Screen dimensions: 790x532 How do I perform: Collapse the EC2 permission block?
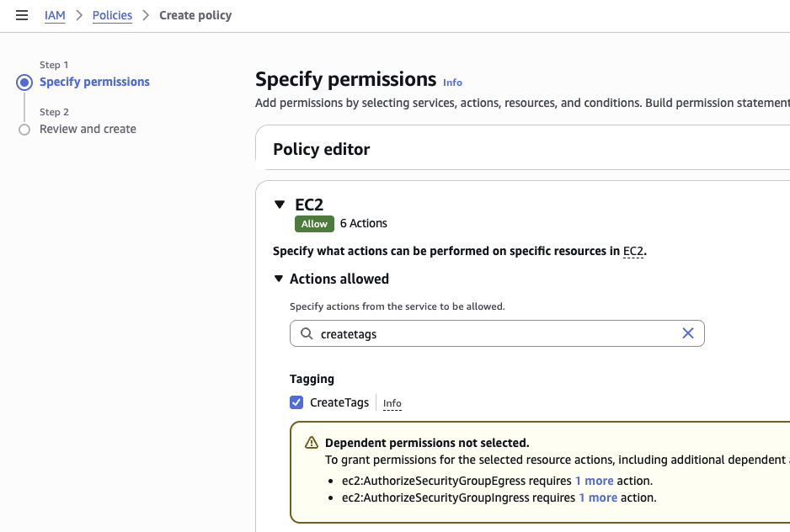(280, 205)
